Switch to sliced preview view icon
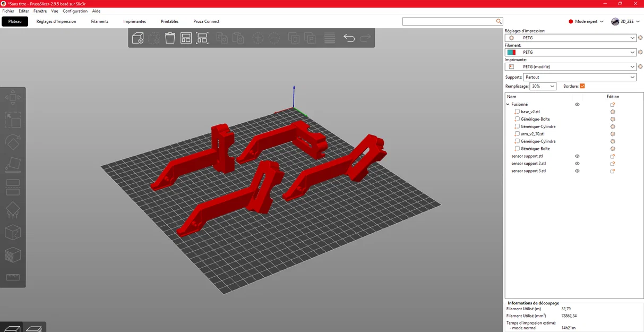This screenshot has width=644, height=332. click(34, 328)
